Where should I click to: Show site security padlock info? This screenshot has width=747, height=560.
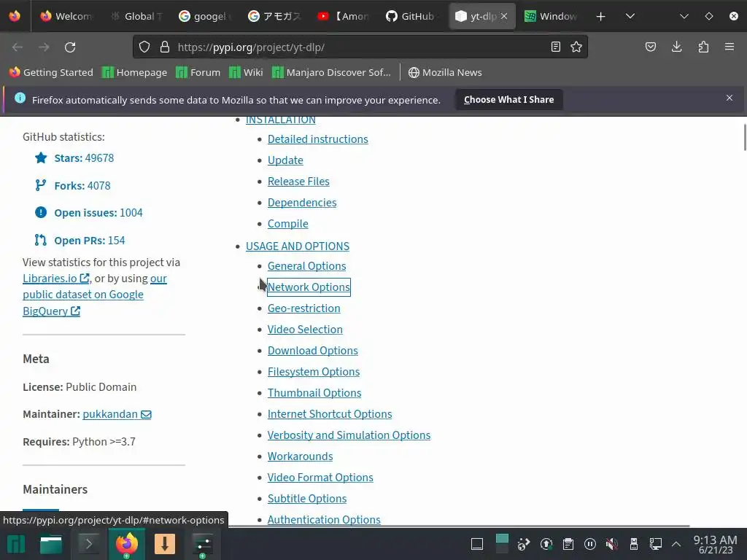point(165,47)
